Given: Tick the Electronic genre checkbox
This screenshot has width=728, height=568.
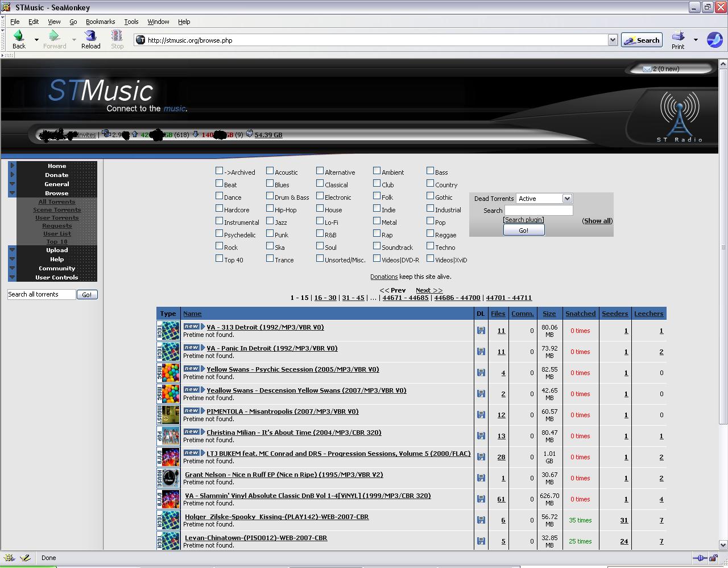Looking at the screenshot, I should click(320, 196).
